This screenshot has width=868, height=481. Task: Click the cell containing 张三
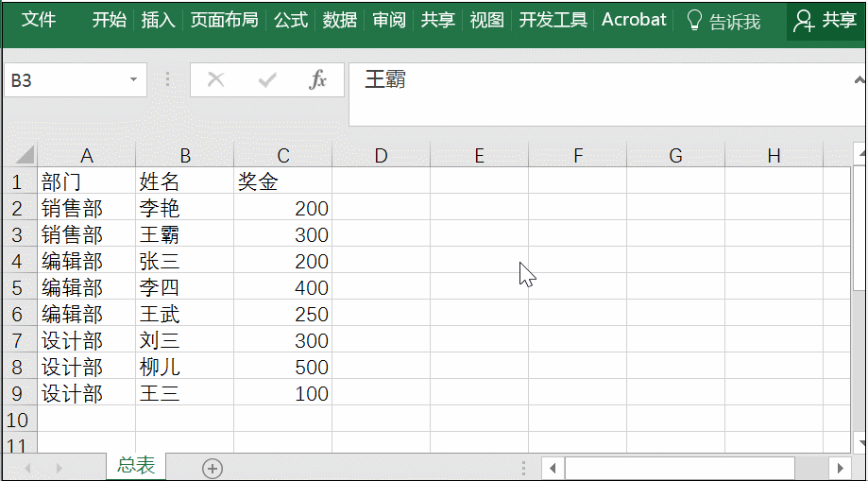185,261
